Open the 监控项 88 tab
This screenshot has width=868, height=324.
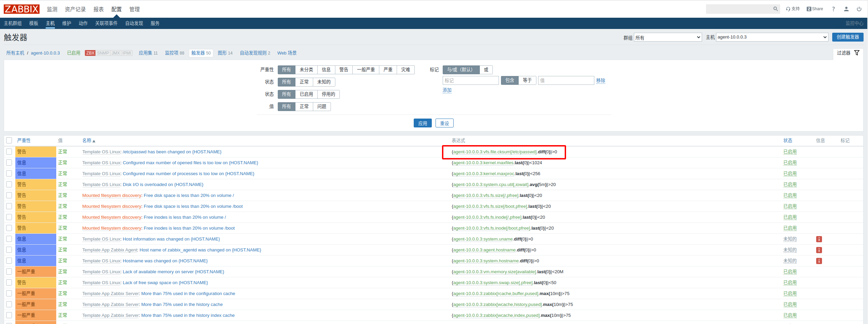(x=174, y=53)
